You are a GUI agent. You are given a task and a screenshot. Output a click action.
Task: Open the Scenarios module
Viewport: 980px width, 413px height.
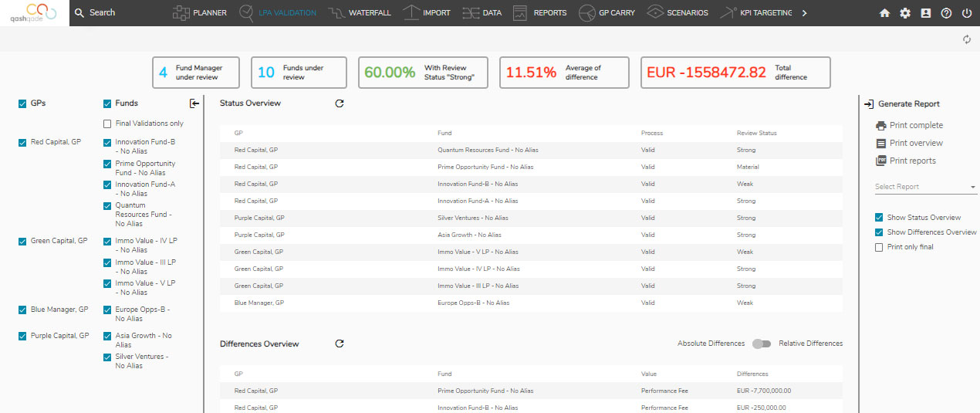[677, 13]
